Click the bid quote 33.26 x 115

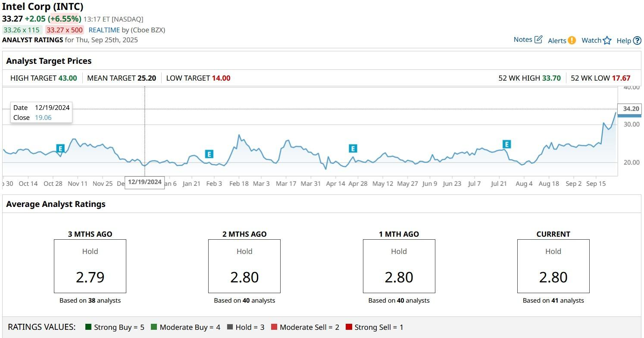(x=22, y=30)
